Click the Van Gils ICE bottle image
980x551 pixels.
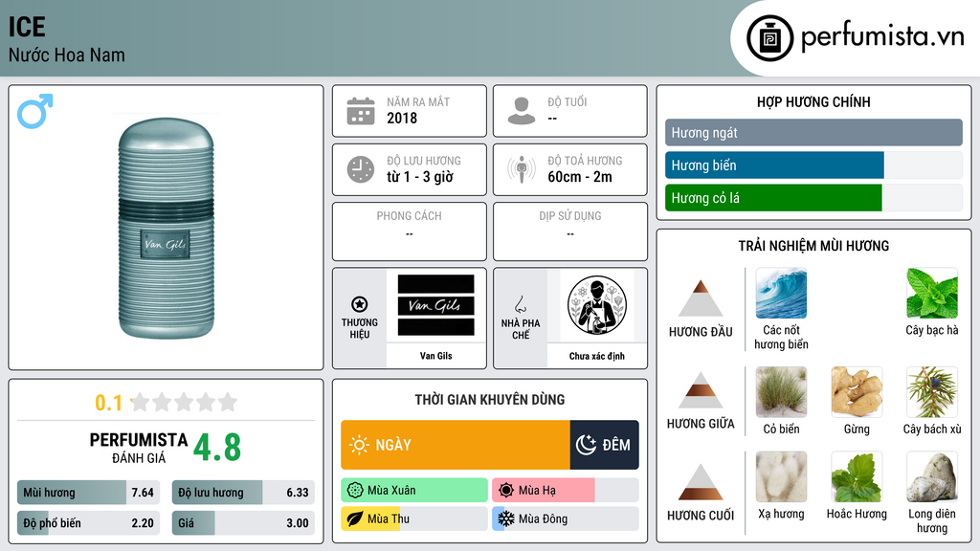[x=167, y=228]
